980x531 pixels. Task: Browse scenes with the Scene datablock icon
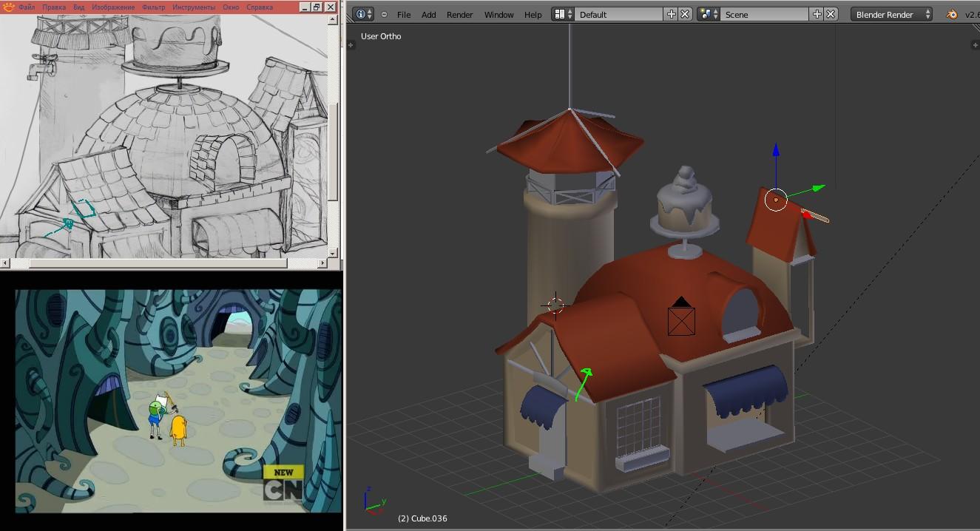[x=709, y=14]
